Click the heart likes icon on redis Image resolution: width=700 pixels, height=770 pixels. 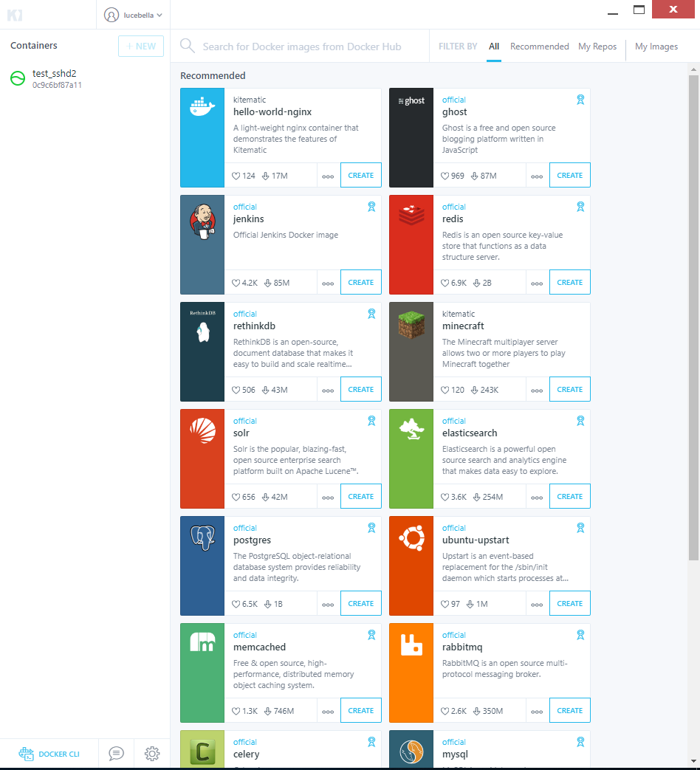click(x=445, y=283)
